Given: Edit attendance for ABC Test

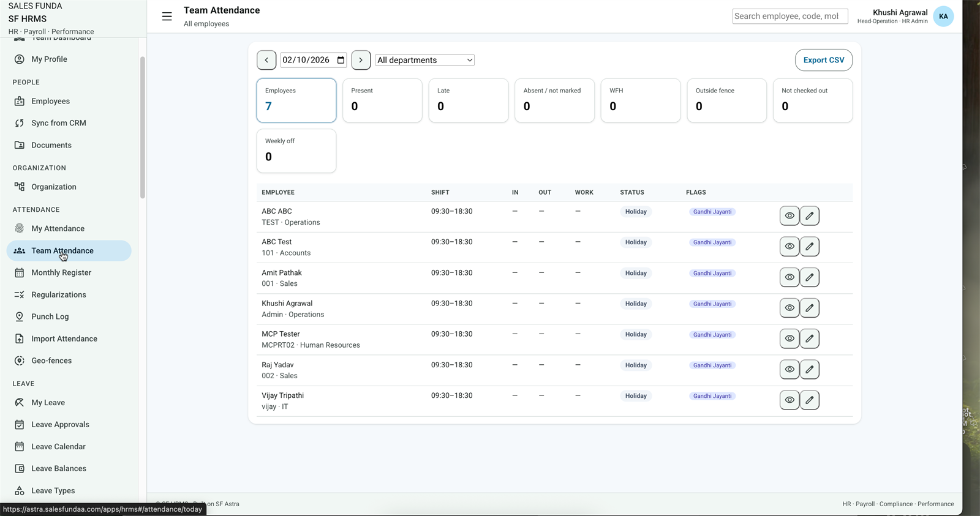Looking at the screenshot, I should (809, 246).
